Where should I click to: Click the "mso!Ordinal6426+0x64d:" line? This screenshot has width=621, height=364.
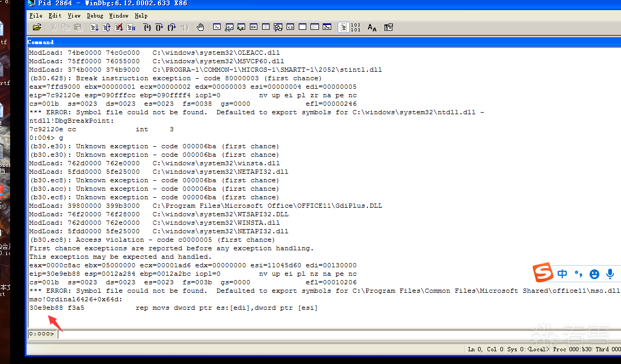pos(76,299)
